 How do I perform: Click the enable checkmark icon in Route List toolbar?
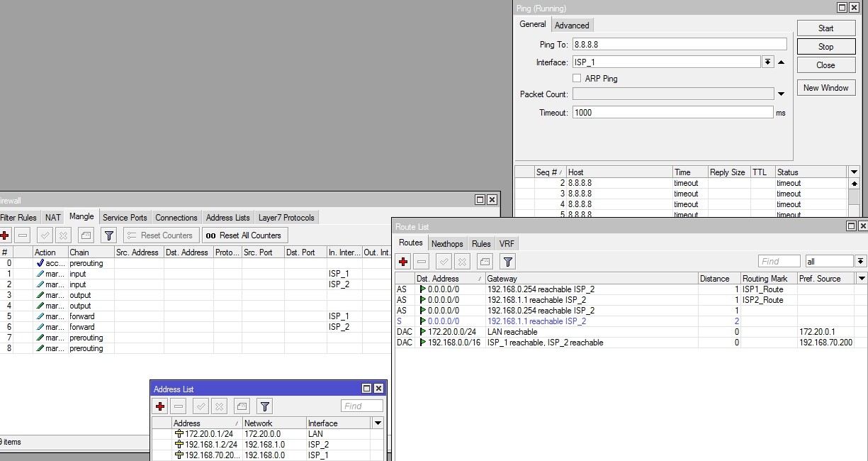(444, 262)
